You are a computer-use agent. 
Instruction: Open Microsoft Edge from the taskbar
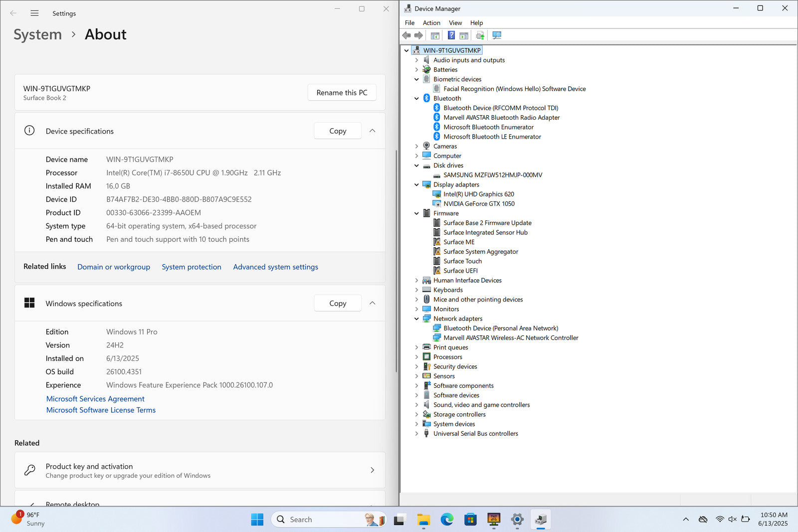(x=447, y=520)
